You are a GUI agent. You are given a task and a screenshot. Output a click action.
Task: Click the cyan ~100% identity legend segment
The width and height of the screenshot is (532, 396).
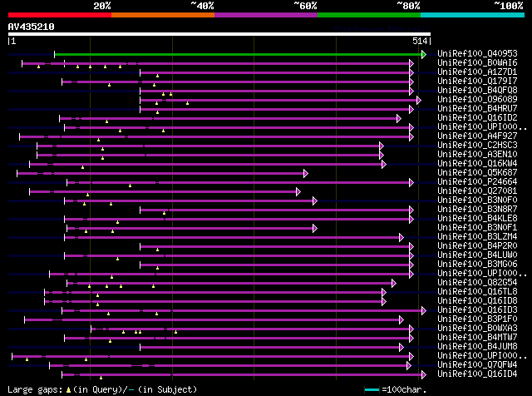472,15
